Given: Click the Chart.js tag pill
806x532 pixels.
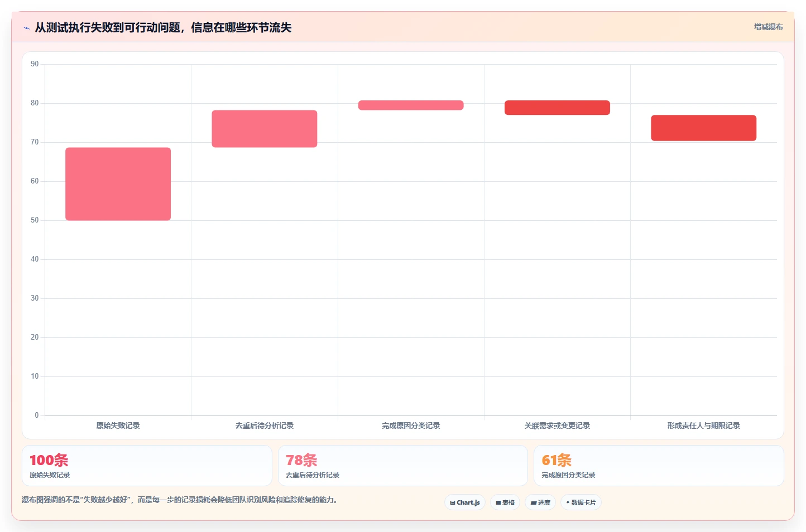Looking at the screenshot, I should (465, 502).
